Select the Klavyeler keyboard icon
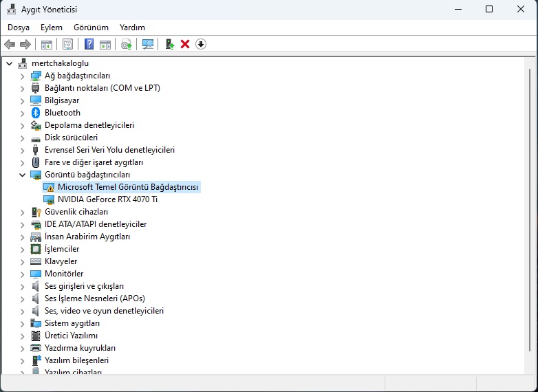Viewport: 538px width, 392px height. (36, 261)
